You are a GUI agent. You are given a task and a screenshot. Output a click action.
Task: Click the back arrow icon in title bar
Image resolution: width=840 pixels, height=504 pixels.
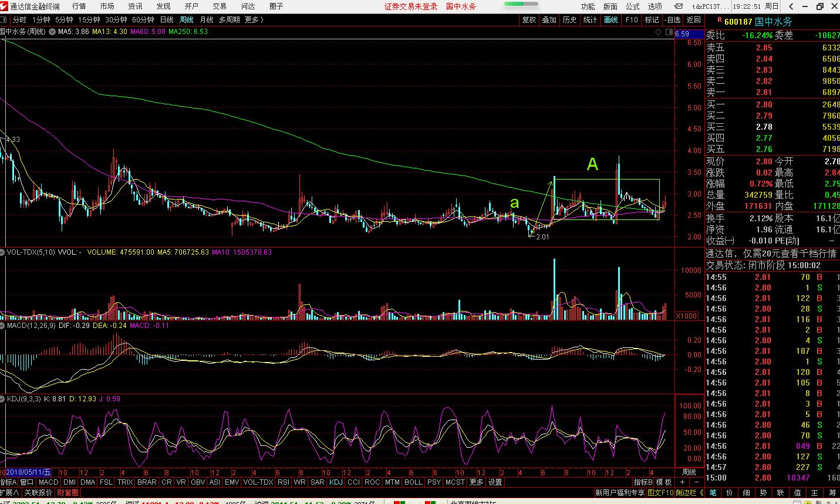791,6
